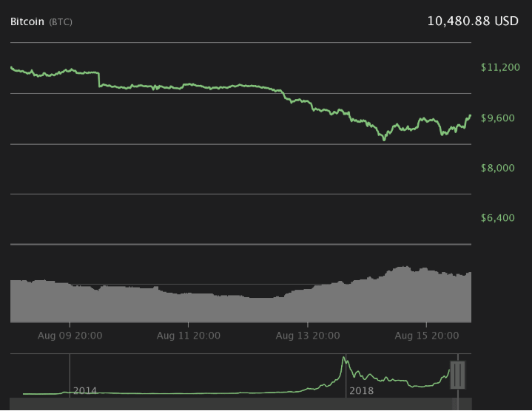Click the Aug 13 20:00 date label

pos(307,336)
